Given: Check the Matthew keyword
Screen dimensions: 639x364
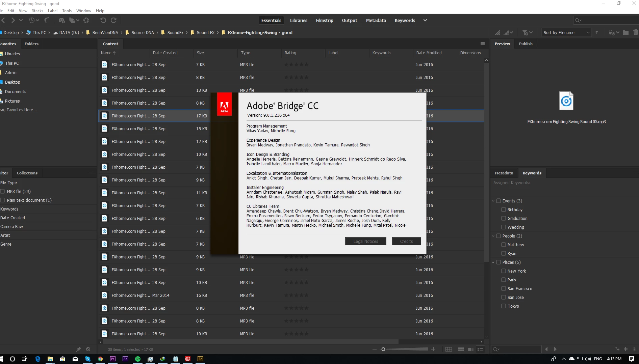Looking at the screenshot, I should coord(504,245).
